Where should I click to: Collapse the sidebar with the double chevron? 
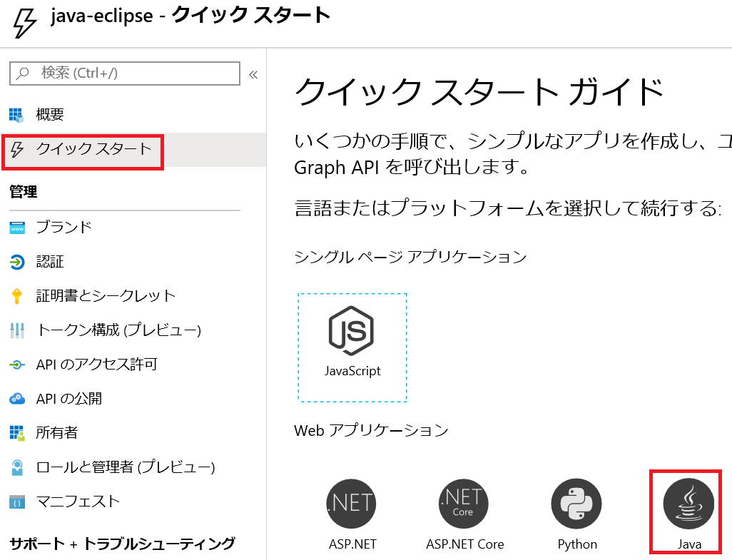coord(253,75)
